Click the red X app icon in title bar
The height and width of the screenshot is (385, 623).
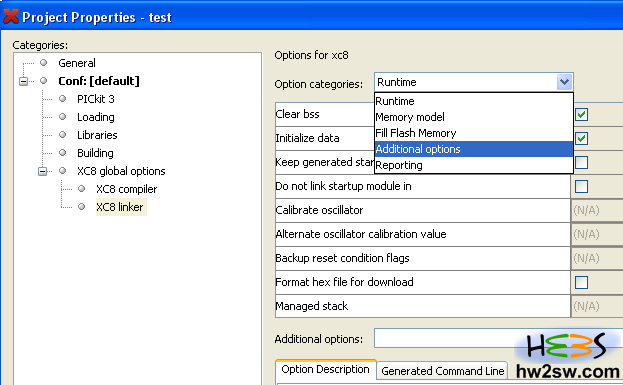[11, 16]
